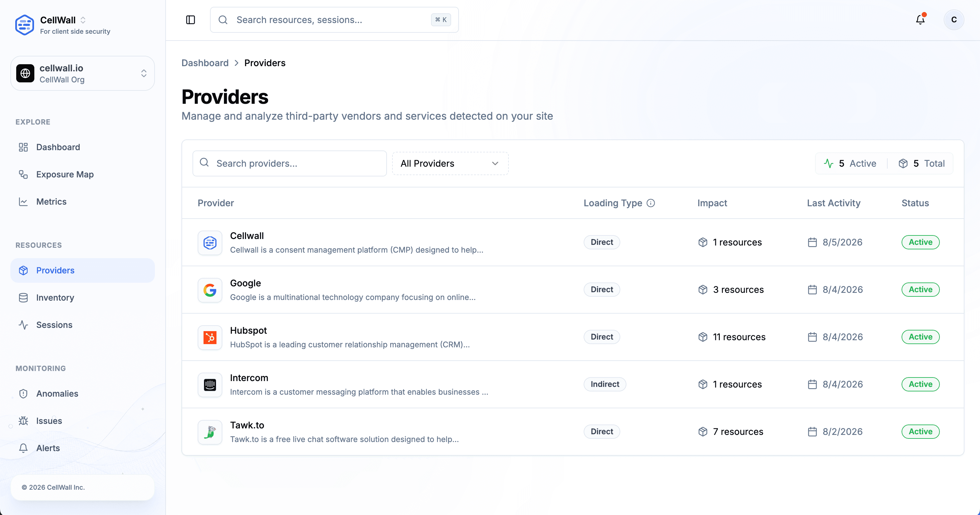Open Anomalies in sidebar
The image size is (980, 515).
(83, 394)
